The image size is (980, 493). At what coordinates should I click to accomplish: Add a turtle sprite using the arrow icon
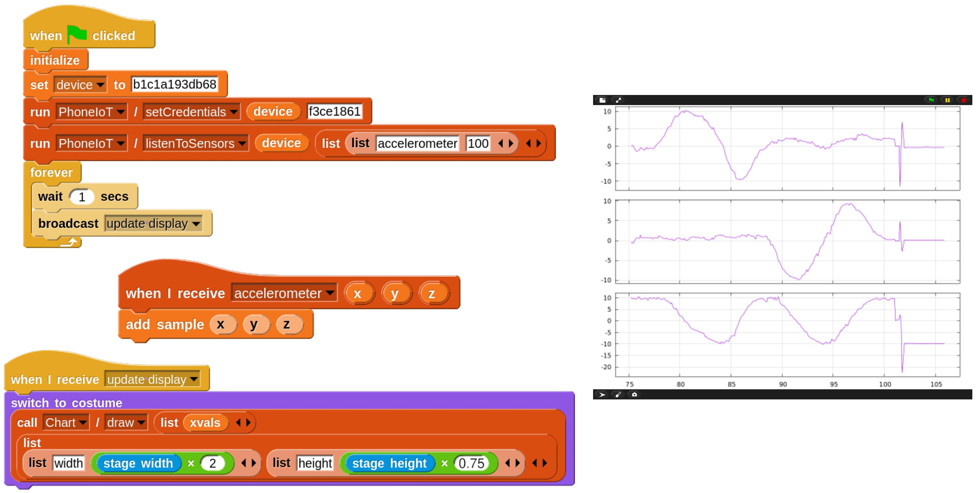coord(602,395)
